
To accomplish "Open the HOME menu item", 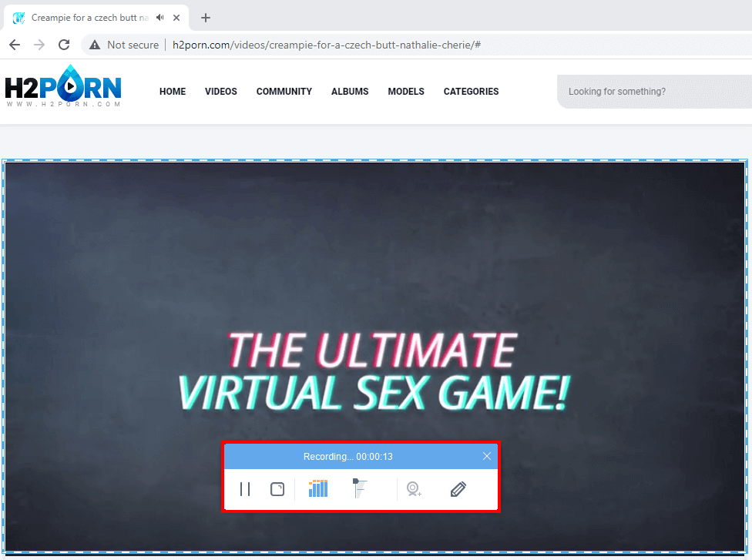I will pos(173,91).
